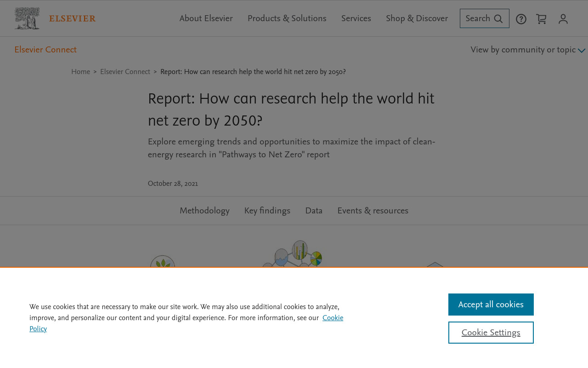Jump to Data section
Screen dimensions: 588x368
(x=314, y=211)
